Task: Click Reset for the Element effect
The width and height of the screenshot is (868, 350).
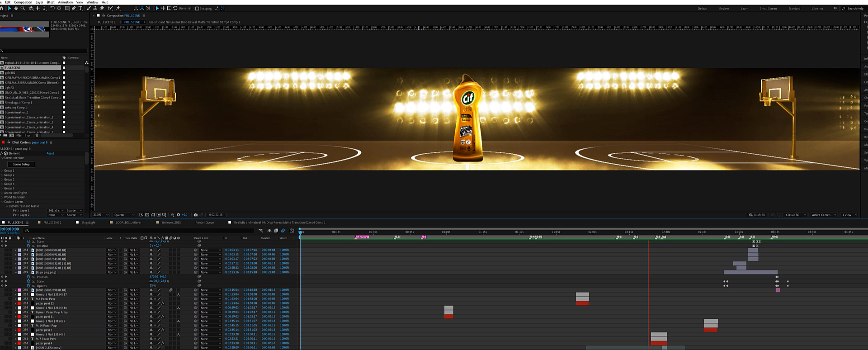Action: point(50,153)
